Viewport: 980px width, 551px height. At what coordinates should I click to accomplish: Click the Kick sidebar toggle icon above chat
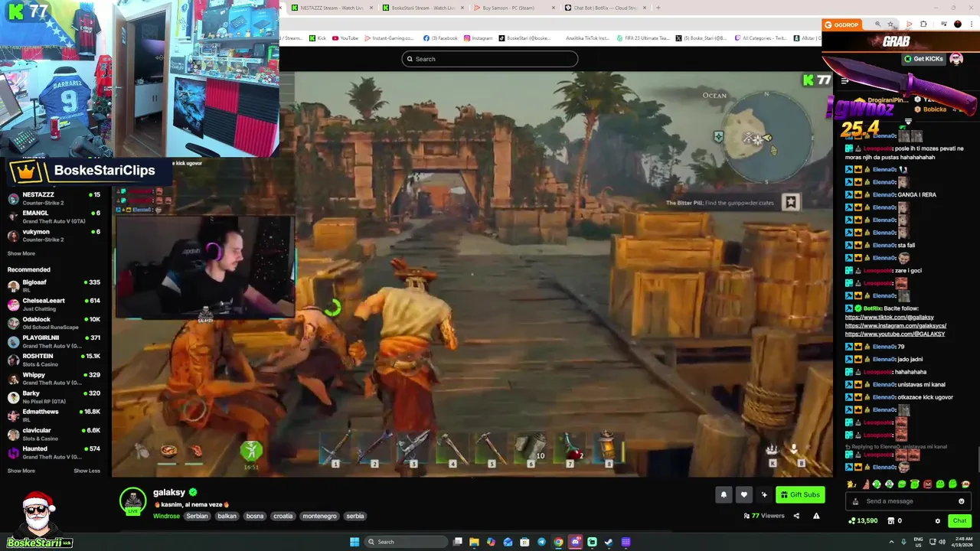844,80
